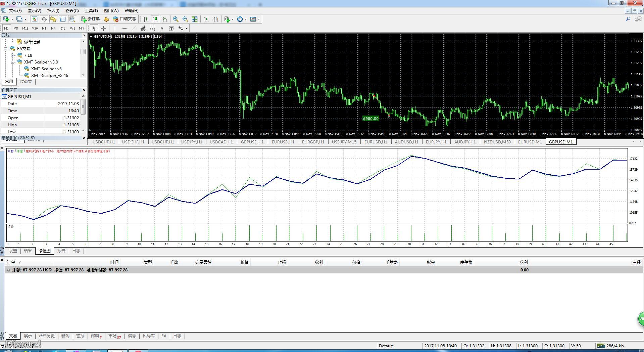Viewport: 644px width, 352px height.
Task: Switch timeframe to M15
Action: point(25,28)
